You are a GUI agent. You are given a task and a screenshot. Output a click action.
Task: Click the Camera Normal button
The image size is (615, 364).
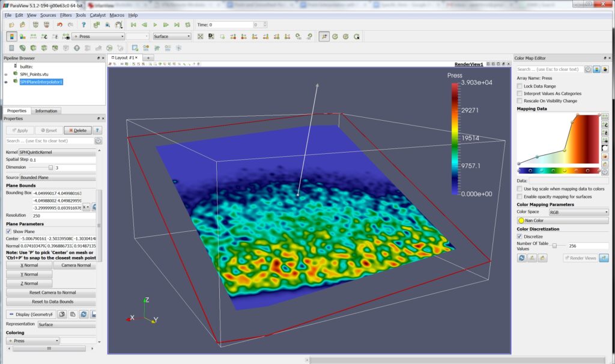(x=76, y=265)
